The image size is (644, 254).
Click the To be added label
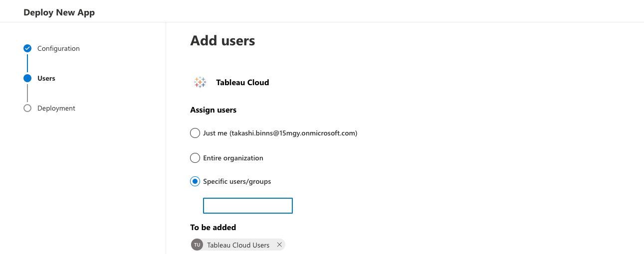pyautogui.click(x=213, y=227)
